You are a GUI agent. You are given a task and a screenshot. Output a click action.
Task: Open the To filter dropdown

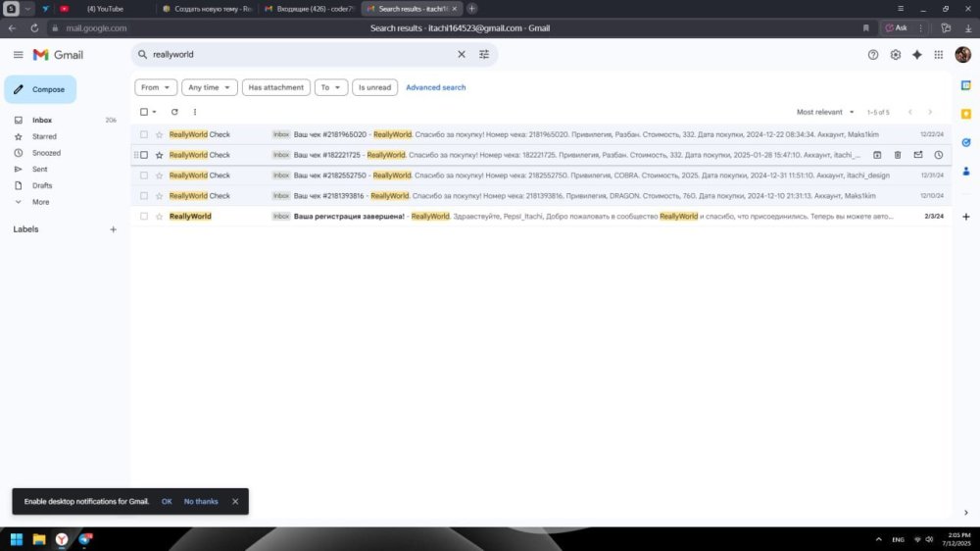click(330, 87)
